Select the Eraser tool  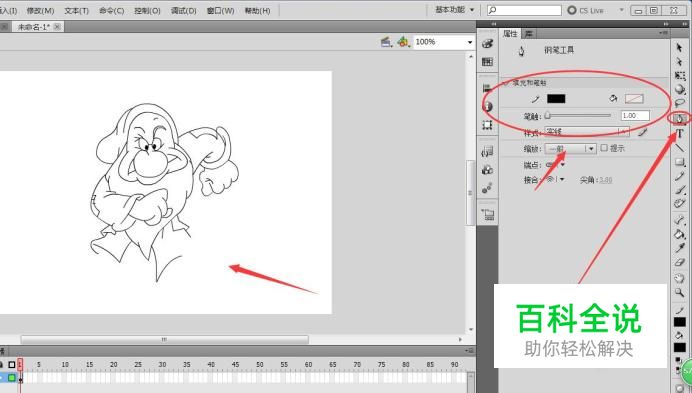(x=680, y=262)
